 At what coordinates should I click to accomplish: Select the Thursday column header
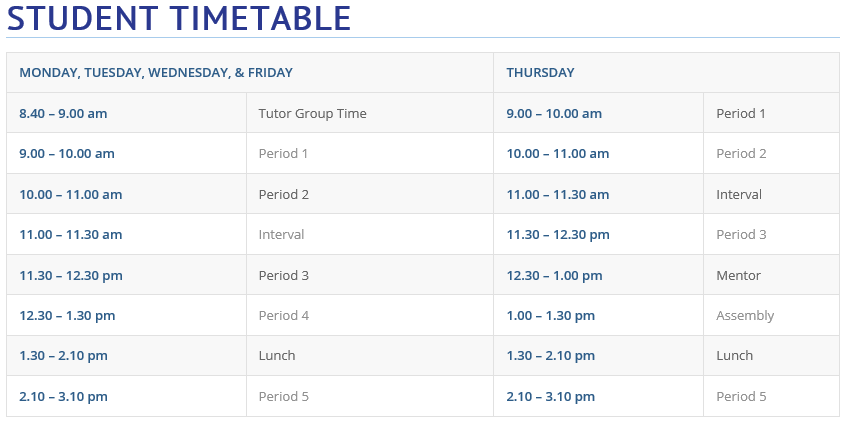click(540, 73)
